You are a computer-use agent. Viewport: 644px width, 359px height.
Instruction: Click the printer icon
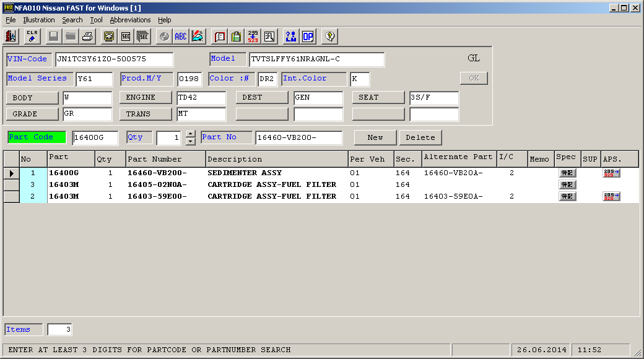coord(87,37)
